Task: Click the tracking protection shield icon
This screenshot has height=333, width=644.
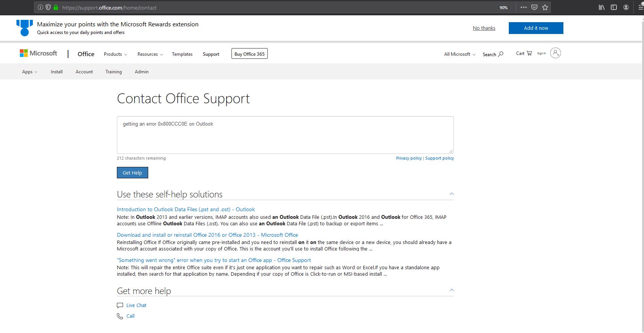Action: 48,7
